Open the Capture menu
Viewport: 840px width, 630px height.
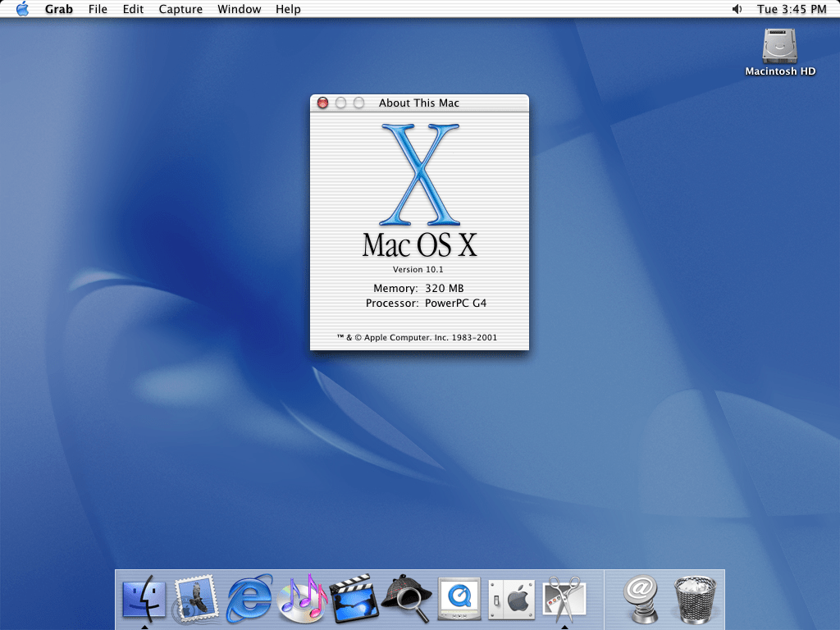pos(180,9)
